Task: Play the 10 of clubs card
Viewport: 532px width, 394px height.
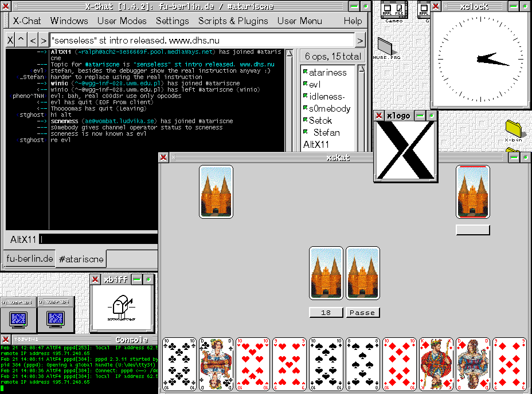Action: pyautogui.click(x=179, y=364)
